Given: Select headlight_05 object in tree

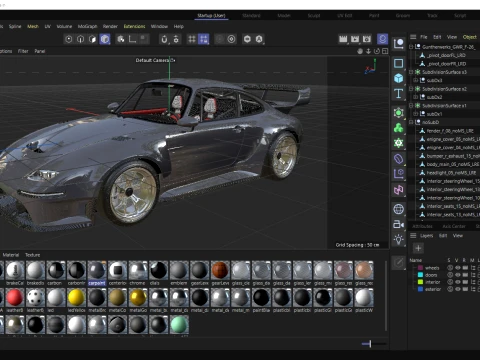Looking at the screenshot, I should click(450, 173).
